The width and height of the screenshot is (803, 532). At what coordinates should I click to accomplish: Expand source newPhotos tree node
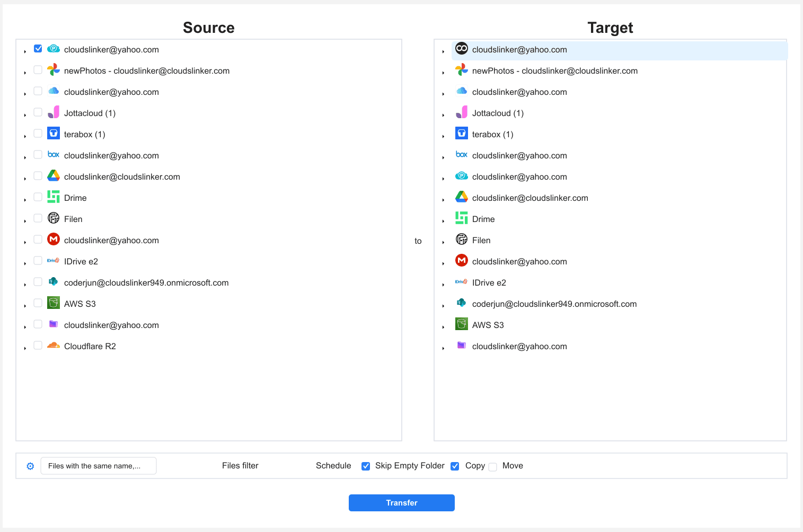[x=25, y=73]
